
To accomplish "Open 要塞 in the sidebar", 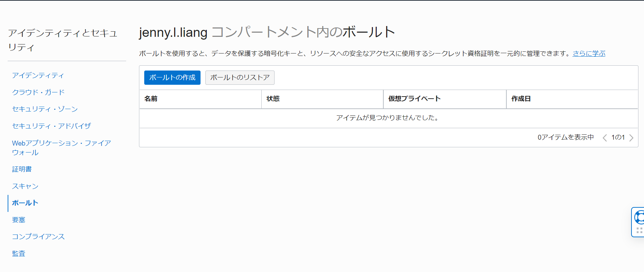I will [19, 220].
